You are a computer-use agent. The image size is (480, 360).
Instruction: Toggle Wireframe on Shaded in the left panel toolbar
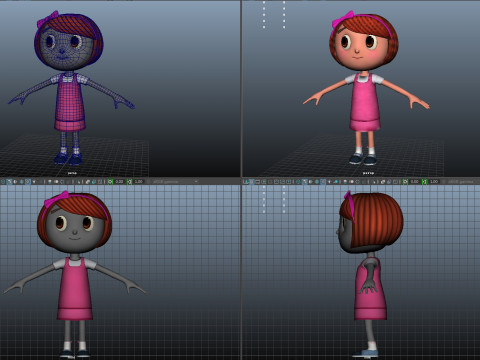pyautogui.click(x=21, y=182)
